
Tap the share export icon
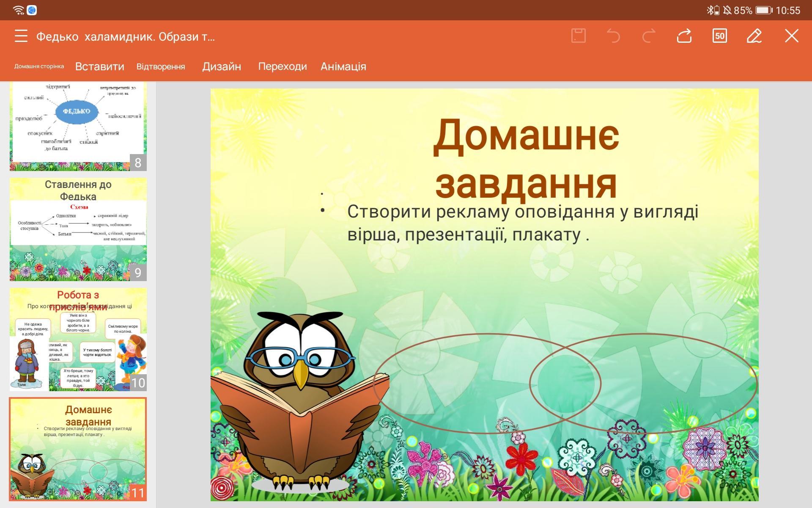tap(684, 36)
